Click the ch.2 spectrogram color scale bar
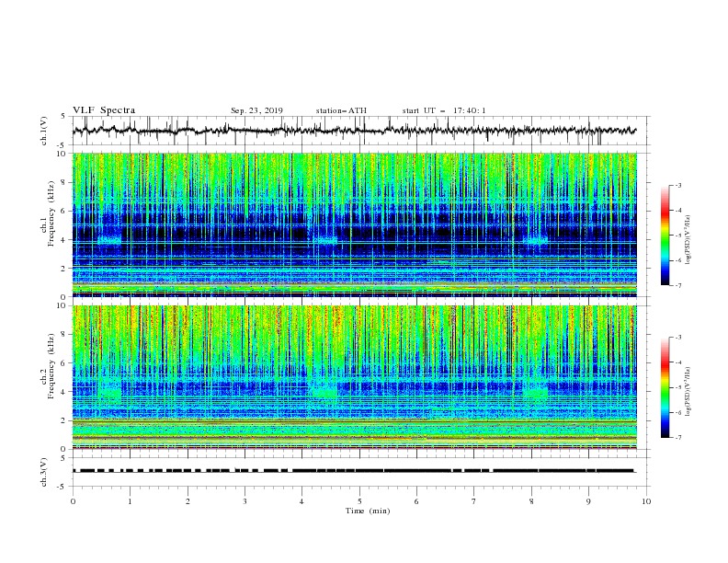The height and width of the screenshot is (563, 728). [x=665, y=387]
